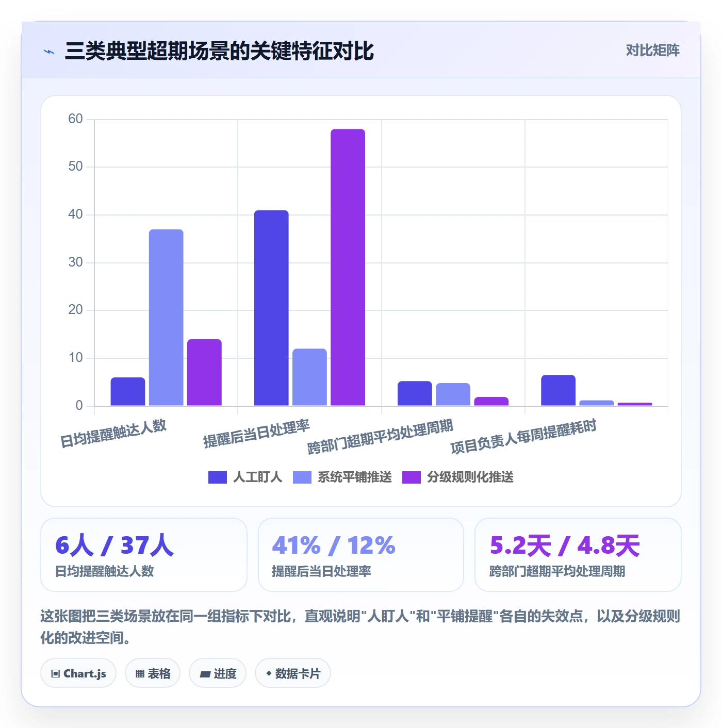Select the 数据卡片 tag chip
Viewport: 722px width, 728px height.
(x=293, y=673)
